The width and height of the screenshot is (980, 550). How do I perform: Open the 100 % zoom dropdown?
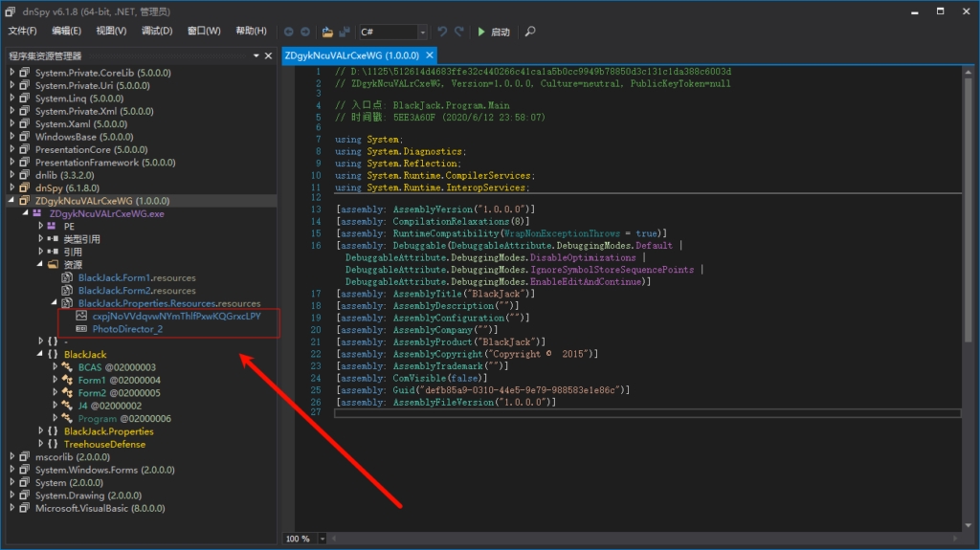pyautogui.click(x=322, y=539)
